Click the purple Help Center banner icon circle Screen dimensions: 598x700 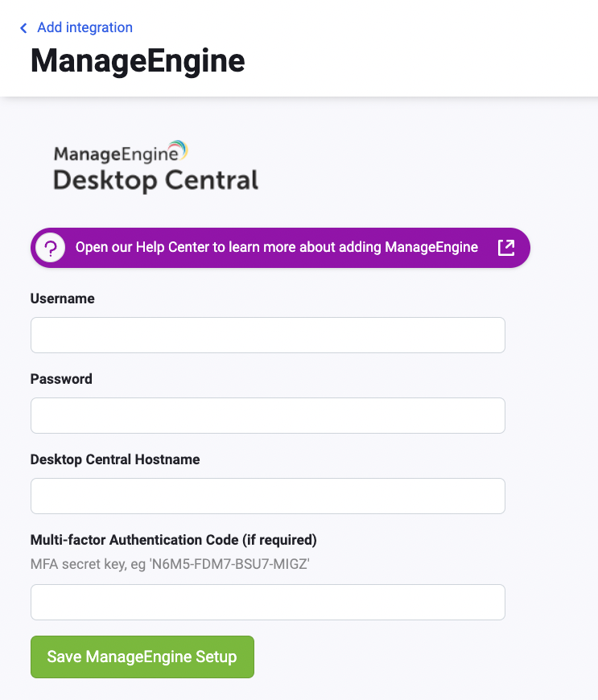pos(50,247)
